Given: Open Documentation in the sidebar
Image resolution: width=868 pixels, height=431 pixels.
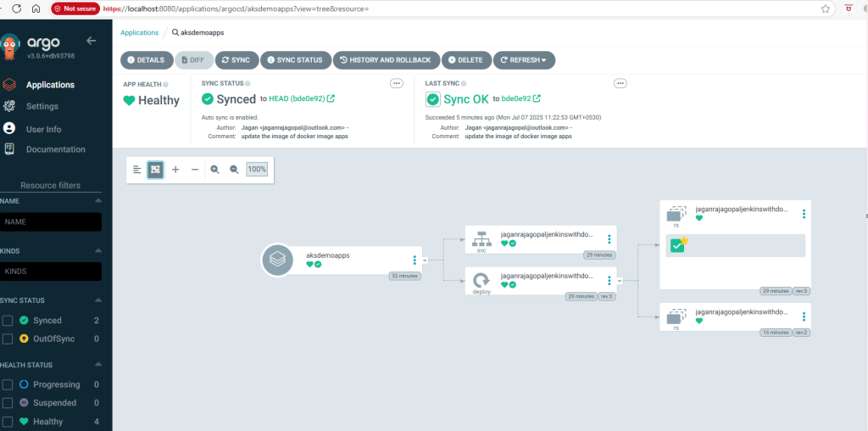Looking at the screenshot, I should (x=55, y=149).
